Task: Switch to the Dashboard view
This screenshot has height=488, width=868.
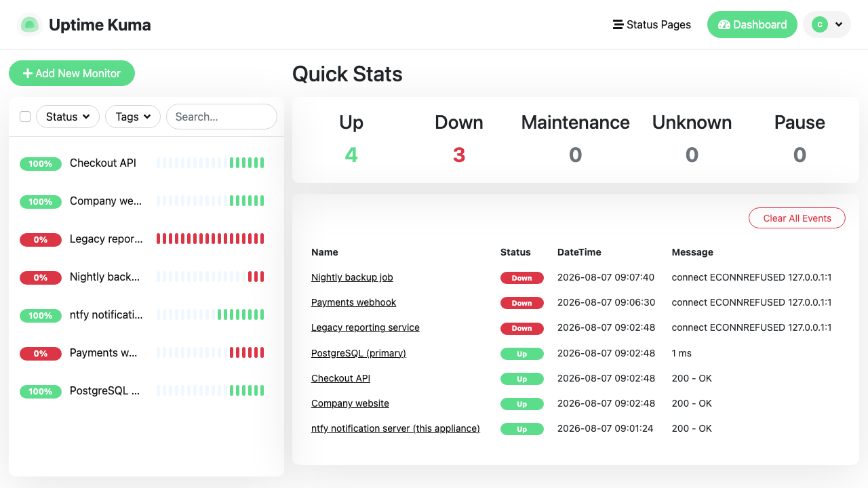Action: (752, 24)
